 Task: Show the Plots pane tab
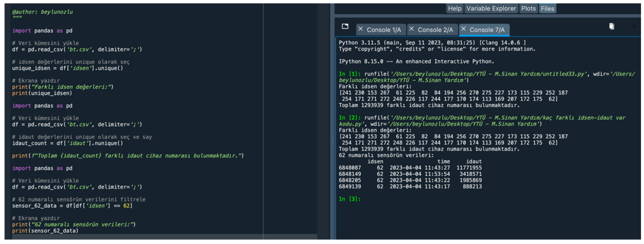pos(528,9)
